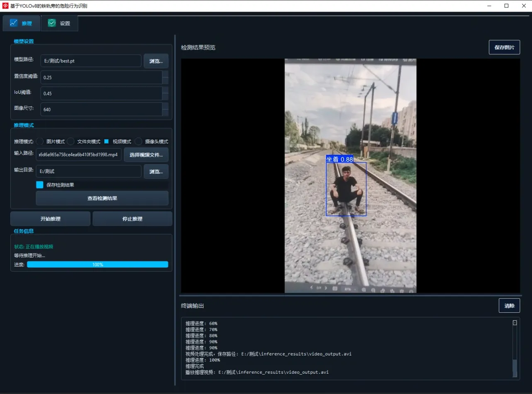532x394 pixels.
Task: Click the 进度 progress bar
Action: pos(97,265)
